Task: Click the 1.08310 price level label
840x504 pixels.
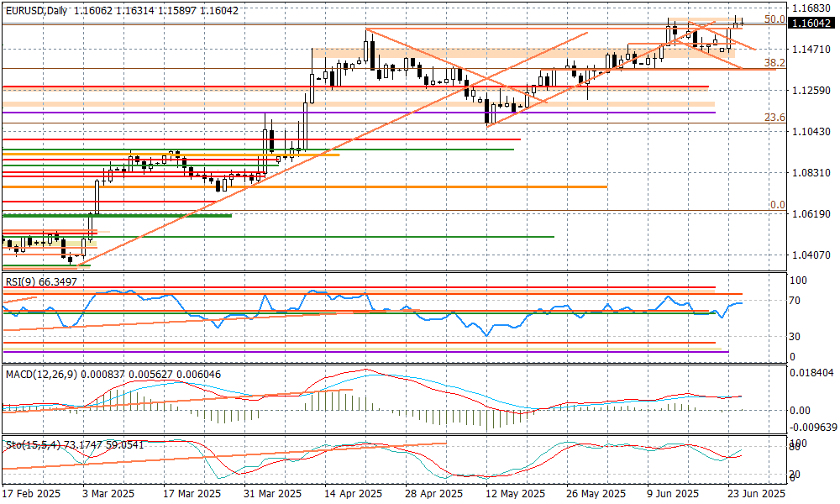Action: [x=811, y=172]
